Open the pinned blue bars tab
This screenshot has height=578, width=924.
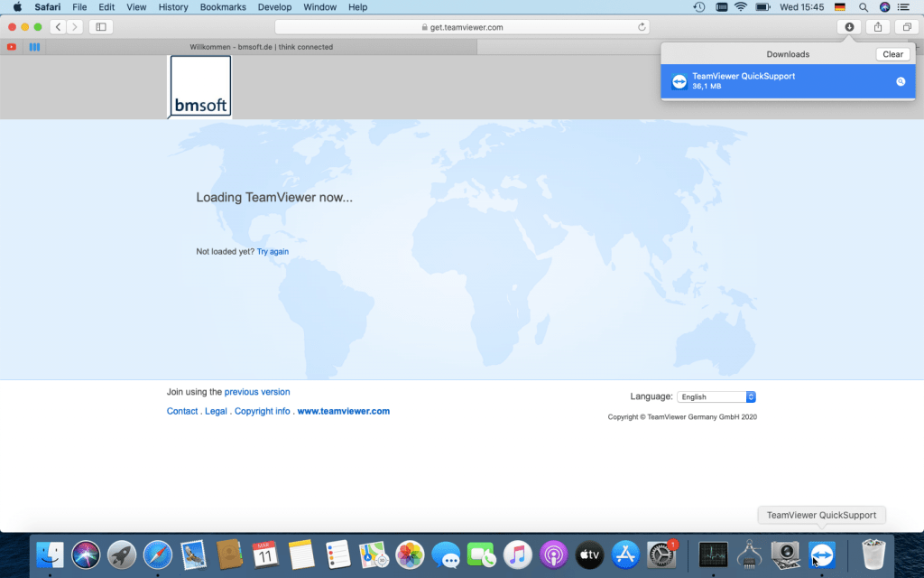pyautogui.click(x=34, y=47)
